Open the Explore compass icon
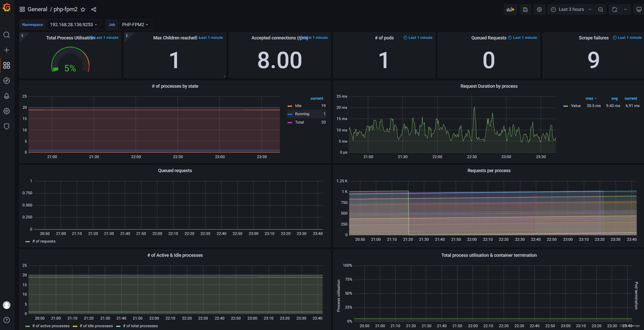Viewport: 644px width, 330px height. click(7, 81)
